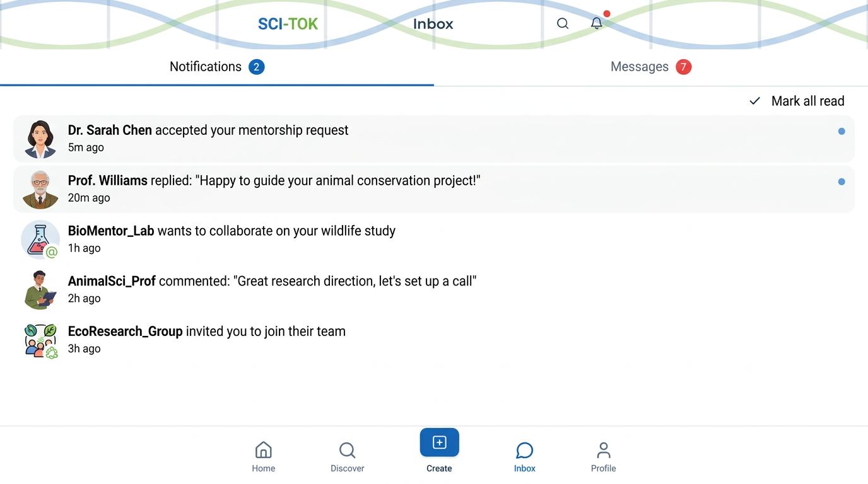The height and width of the screenshot is (484, 868).
Task: Click Prof. Williams' avatar
Action: [x=40, y=189]
